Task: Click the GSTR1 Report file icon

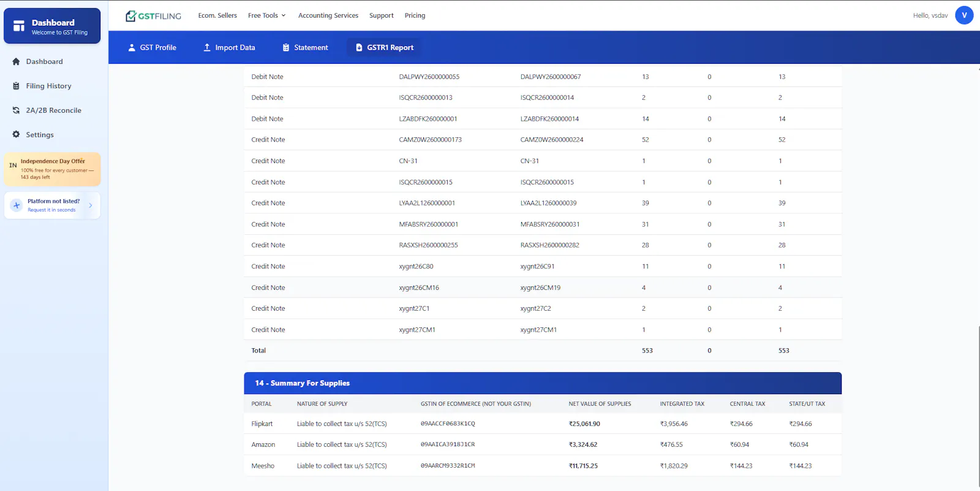Action: pos(359,47)
